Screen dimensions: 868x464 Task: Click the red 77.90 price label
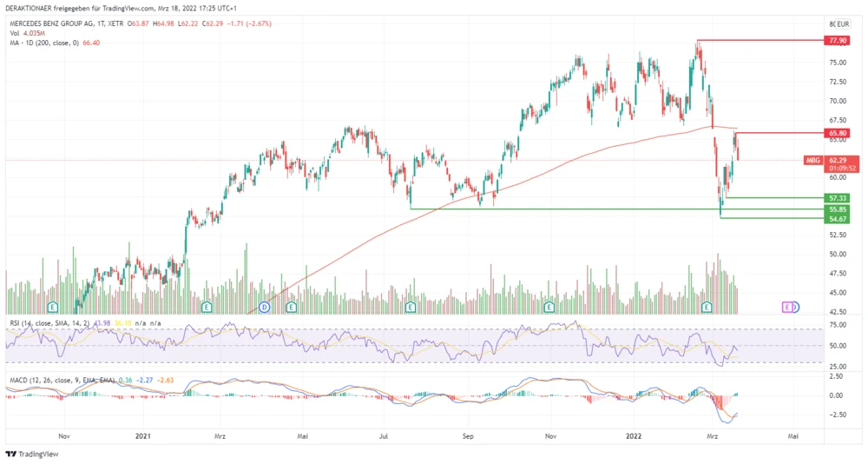coord(835,41)
